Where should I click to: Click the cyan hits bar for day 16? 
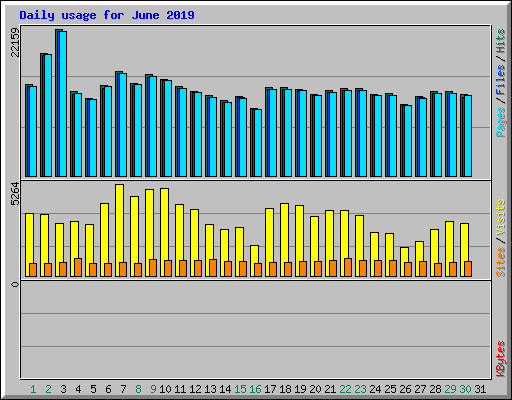coord(258,143)
